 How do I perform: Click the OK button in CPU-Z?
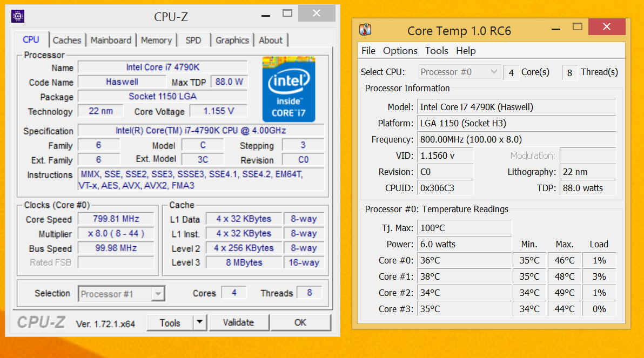click(x=300, y=322)
